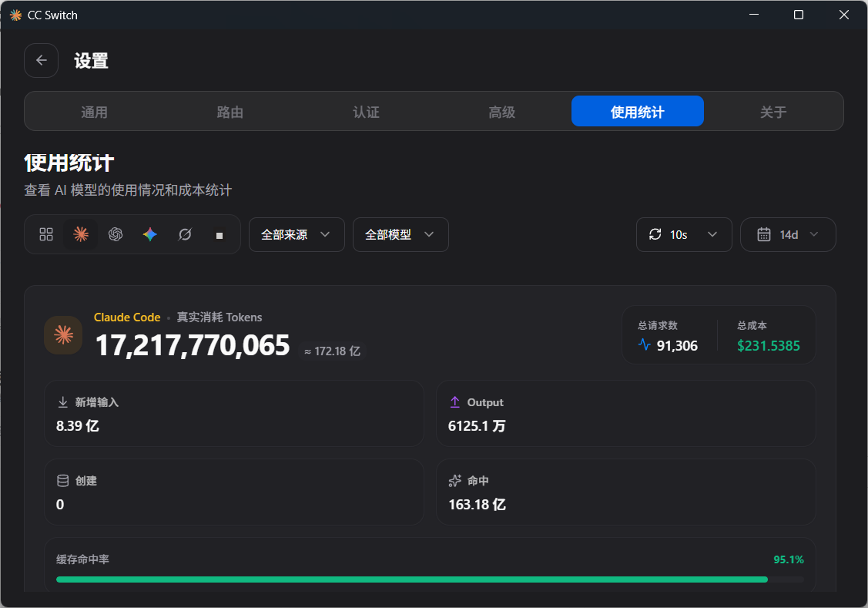868x608 pixels.
Task: Open the 全部模型 model dropdown
Action: [x=400, y=234]
